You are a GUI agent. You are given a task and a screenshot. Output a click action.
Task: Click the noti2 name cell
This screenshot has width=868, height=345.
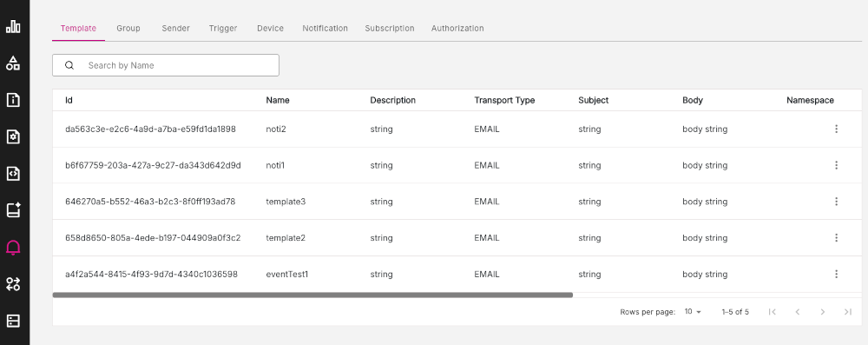tap(276, 129)
